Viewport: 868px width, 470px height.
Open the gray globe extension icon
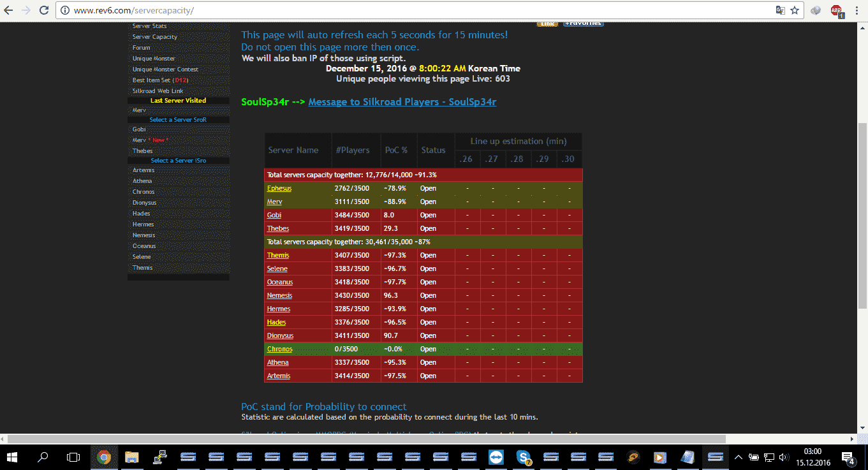816,10
